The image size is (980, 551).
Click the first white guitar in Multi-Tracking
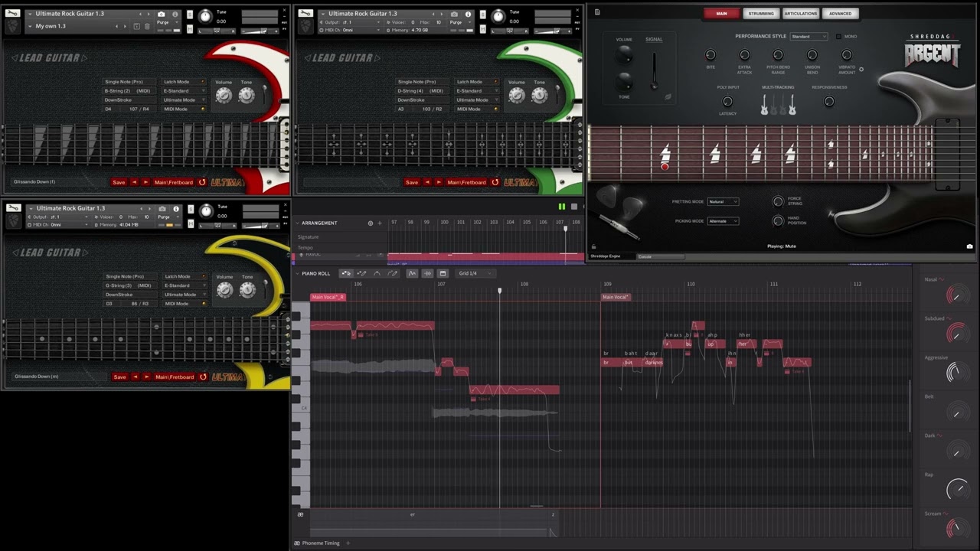tap(764, 105)
